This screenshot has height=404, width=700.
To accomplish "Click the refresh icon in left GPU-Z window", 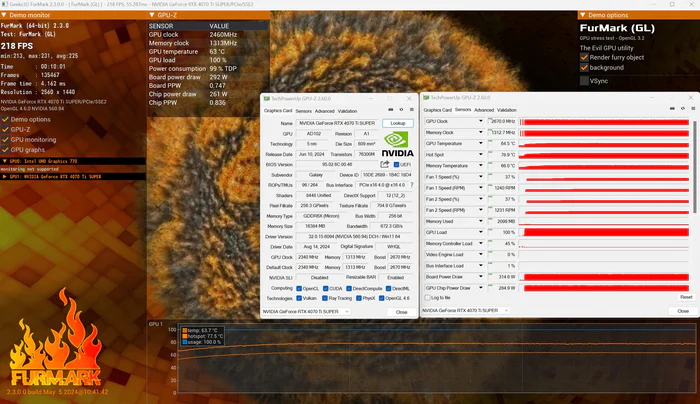I will tap(401, 109).
